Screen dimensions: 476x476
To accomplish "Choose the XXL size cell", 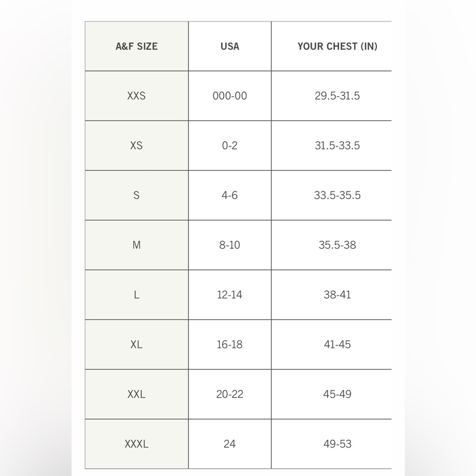I will pos(137,394).
